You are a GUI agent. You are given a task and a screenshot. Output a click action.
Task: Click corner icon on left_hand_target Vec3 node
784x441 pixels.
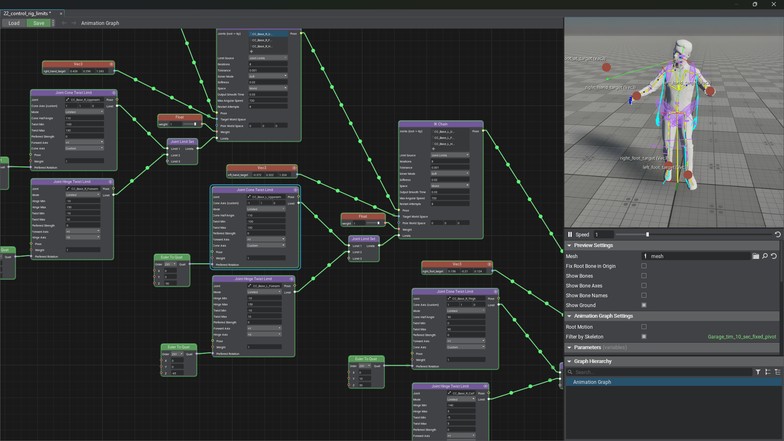pyautogui.click(x=294, y=168)
